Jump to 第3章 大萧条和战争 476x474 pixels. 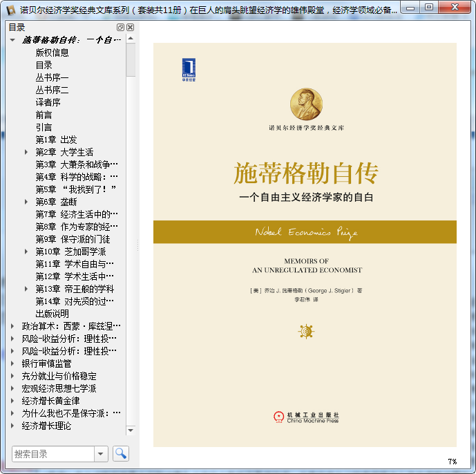(77, 164)
